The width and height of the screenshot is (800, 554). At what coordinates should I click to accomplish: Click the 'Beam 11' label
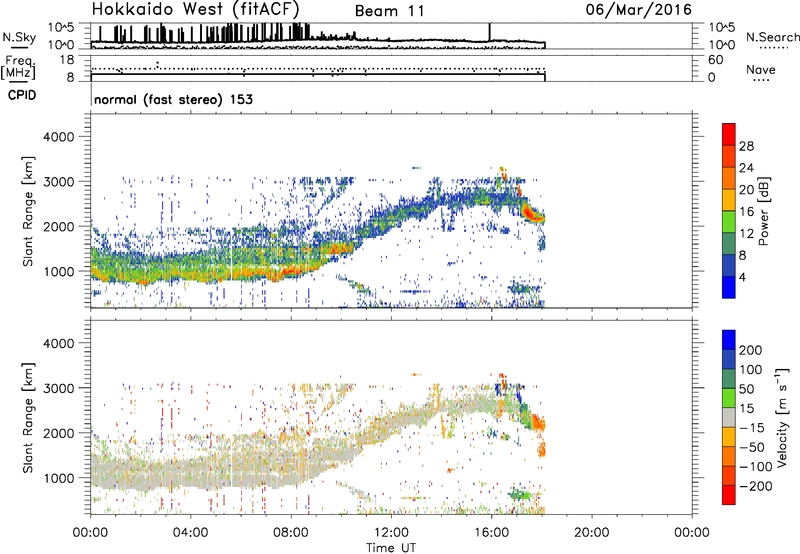coord(389,11)
